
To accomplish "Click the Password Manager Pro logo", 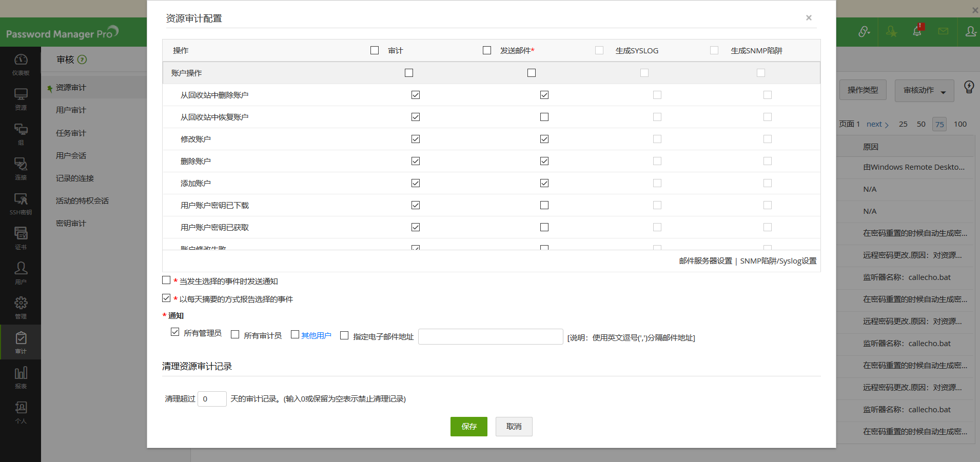I will click(62, 33).
